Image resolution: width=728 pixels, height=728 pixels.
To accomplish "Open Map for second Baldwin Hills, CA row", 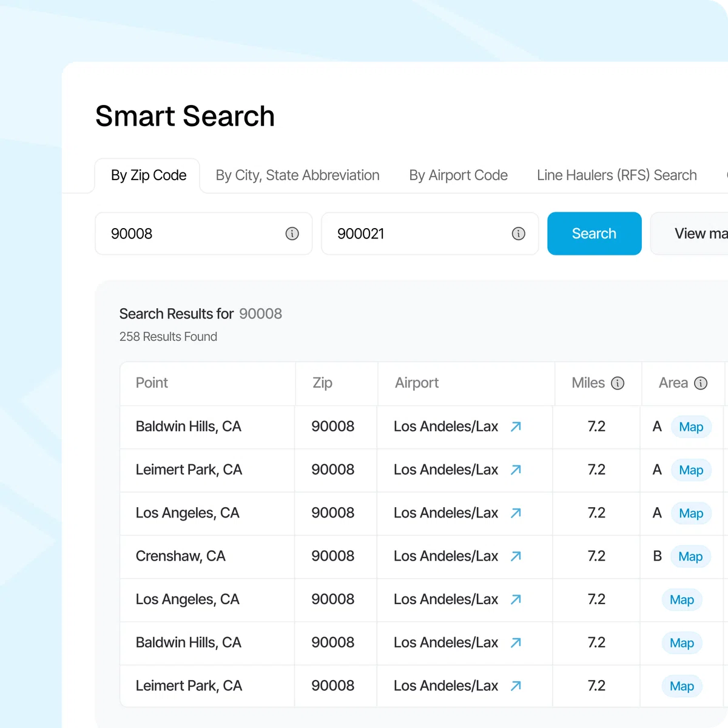I will (682, 643).
